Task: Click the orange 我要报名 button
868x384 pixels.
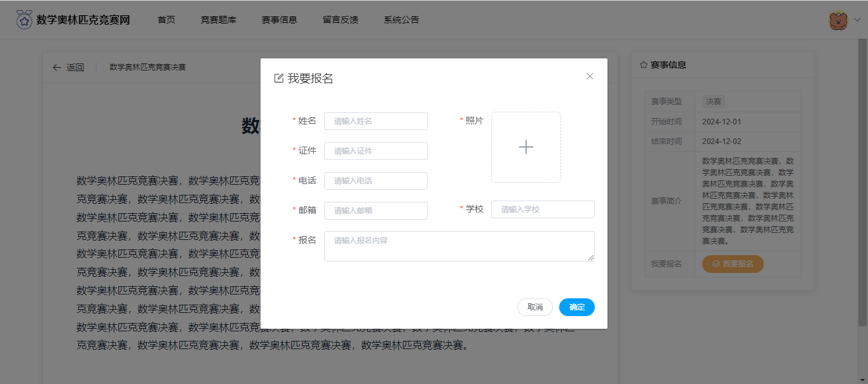Action: pos(733,263)
